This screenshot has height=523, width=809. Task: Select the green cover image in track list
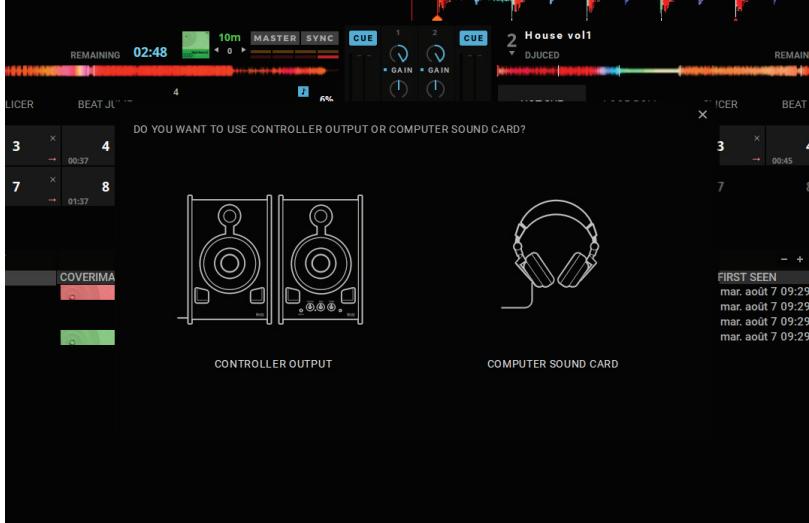87,337
